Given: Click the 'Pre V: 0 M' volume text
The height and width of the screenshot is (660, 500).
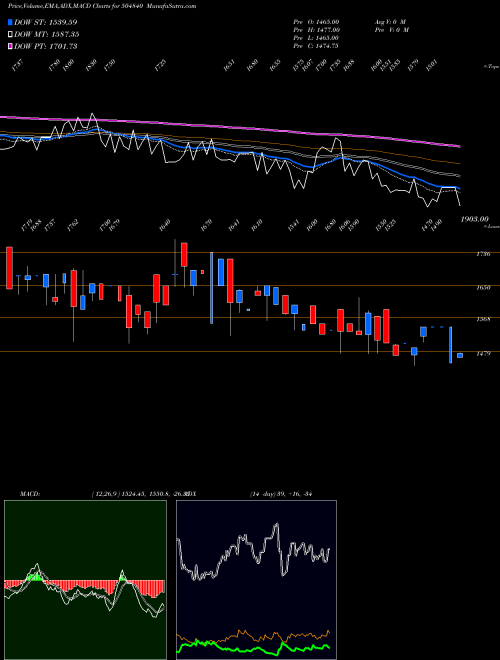Looking at the screenshot, I should click(391, 30).
